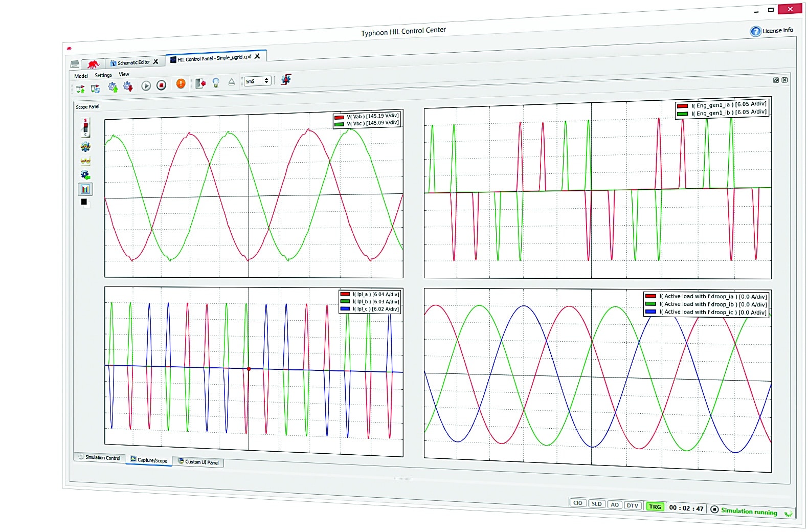The width and height of the screenshot is (808, 532).
Task: Open the View menu
Action: (124, 74)
